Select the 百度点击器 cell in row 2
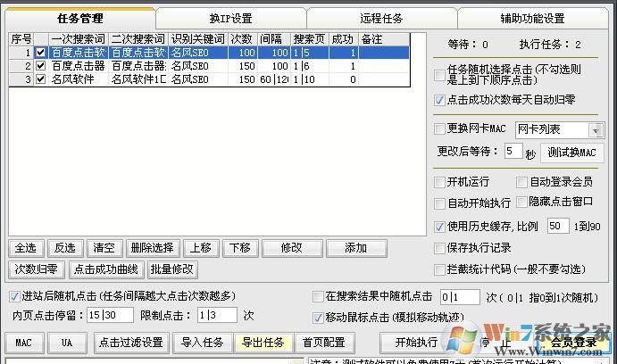 tap(79, 66)
